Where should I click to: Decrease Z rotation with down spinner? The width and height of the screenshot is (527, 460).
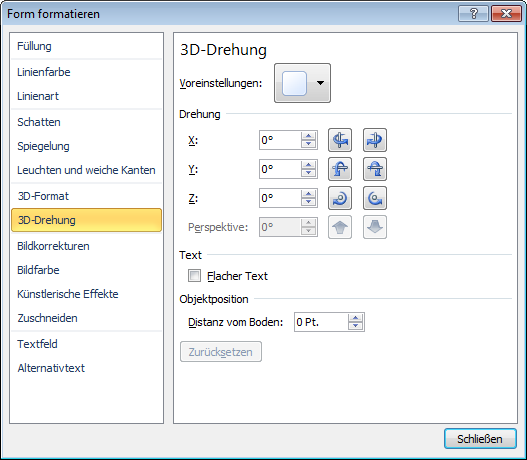[x=308, y=202]
